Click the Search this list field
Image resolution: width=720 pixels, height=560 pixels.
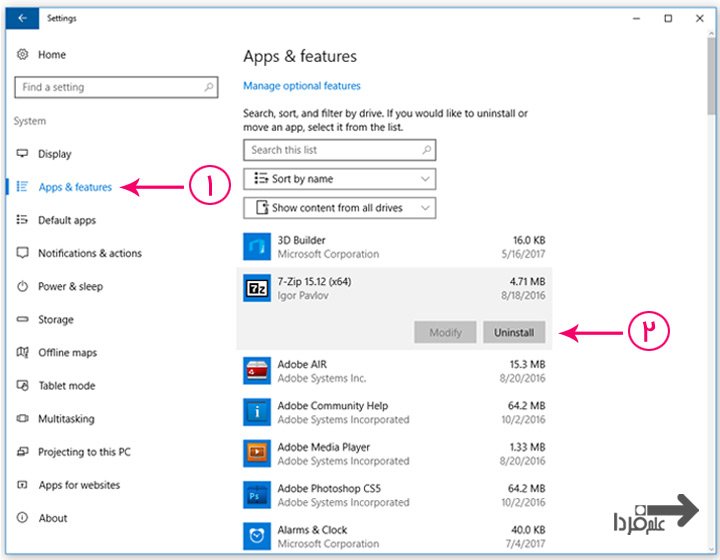point(330,150)
